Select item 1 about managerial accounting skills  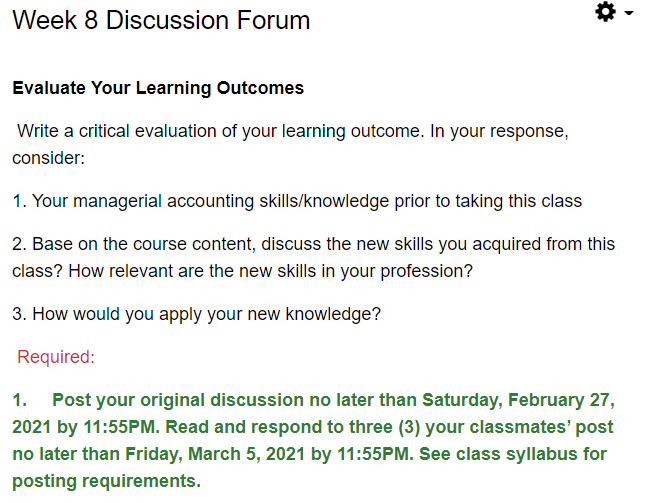tap(297, 201)
